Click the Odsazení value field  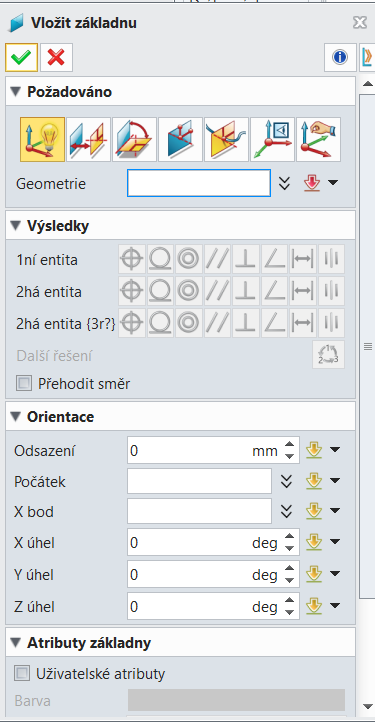click(213, 450)
